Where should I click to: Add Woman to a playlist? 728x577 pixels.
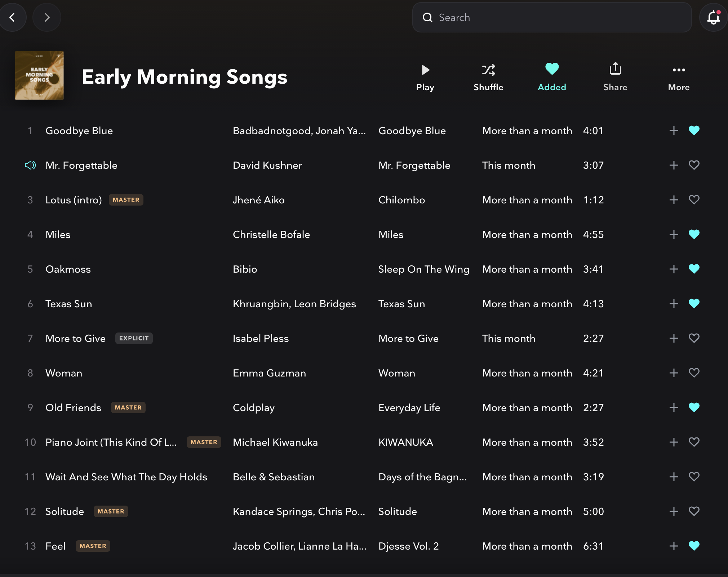tap(674, 373)
